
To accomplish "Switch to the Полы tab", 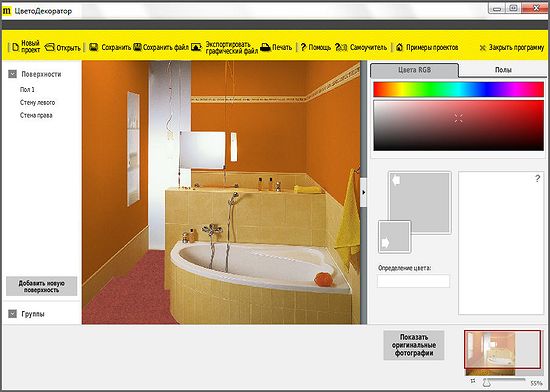I will pyautogui.click(x=503, y=70).
